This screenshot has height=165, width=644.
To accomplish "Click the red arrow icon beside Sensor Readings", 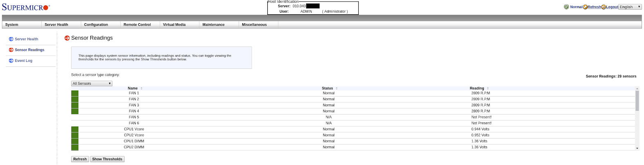I will [x=11, y=50].
